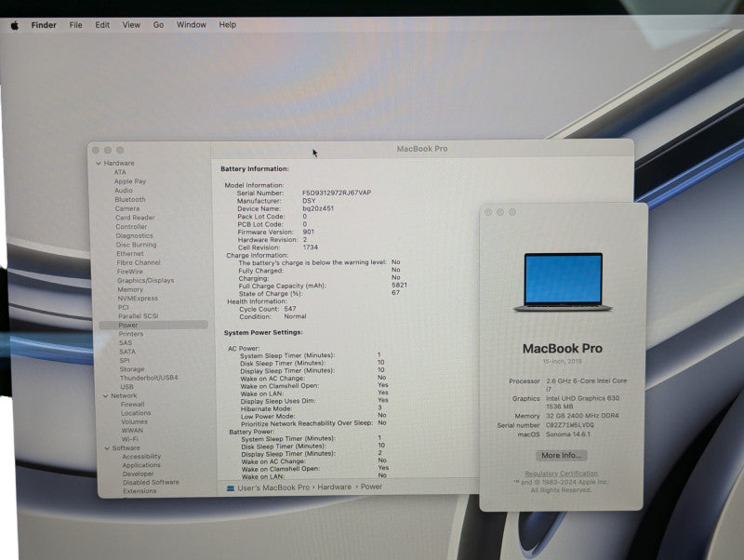
Task: Select SATA in the sidebar
Action: pos(127,352)
